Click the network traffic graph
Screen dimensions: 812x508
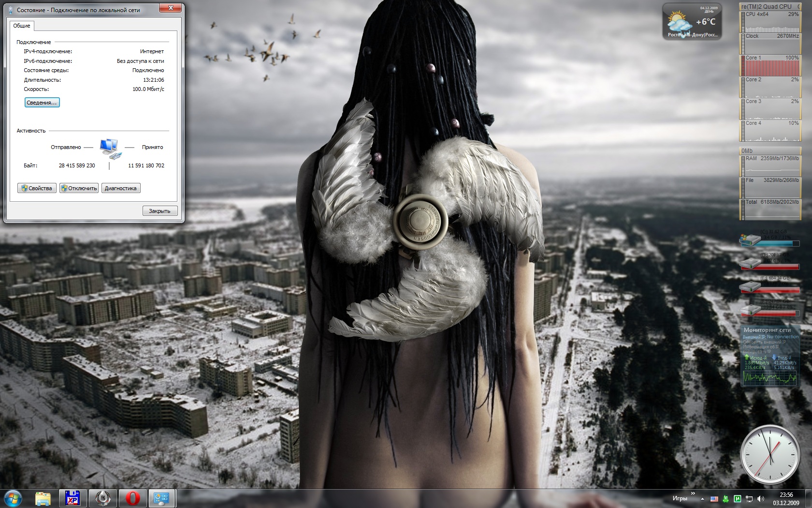tap(770, 378)
